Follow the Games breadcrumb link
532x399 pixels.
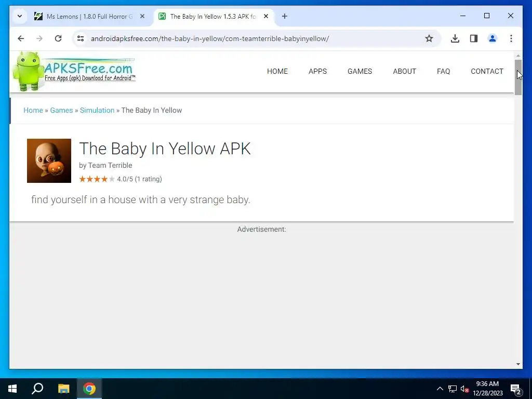(x=61, y=110)
